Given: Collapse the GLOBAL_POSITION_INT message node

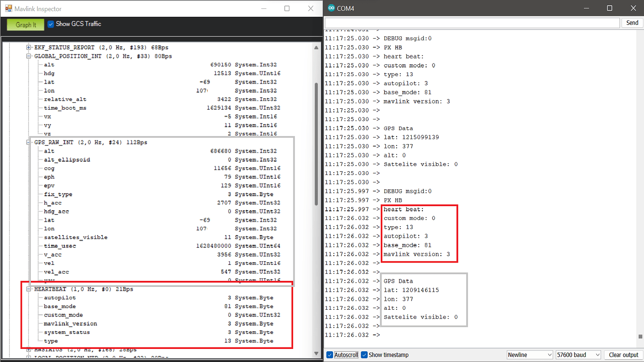Looking at the screenshot, I should coord(28,56).
